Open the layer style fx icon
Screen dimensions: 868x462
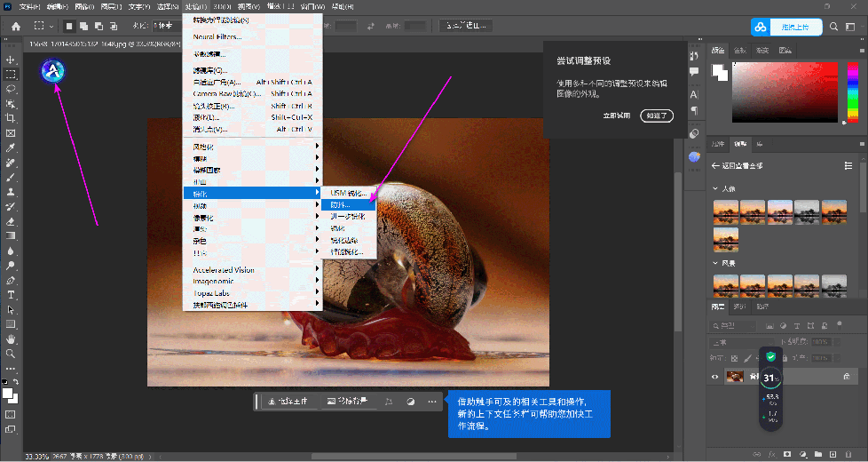[771, 454]
